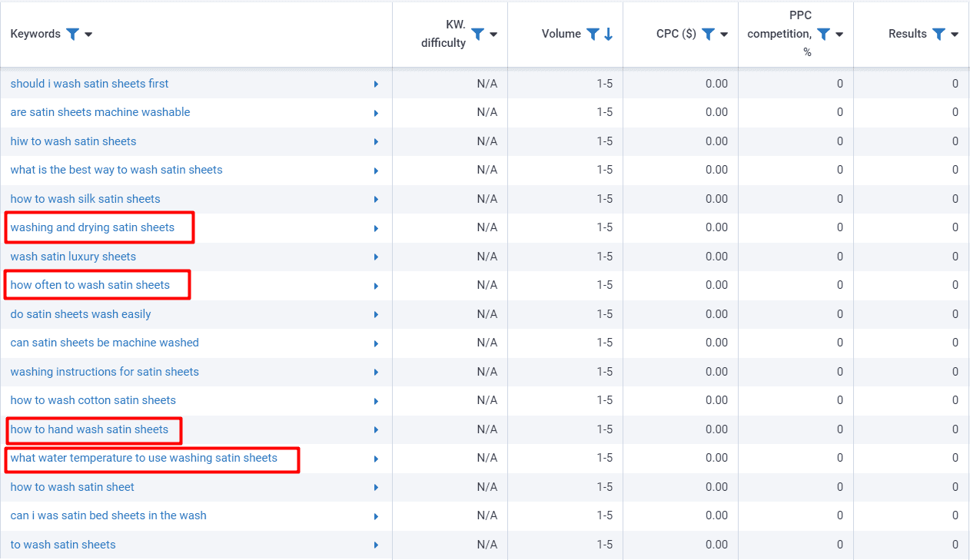Click the CPC ($) filter icon
The width and height of the screenshot is (970, 560).
(x=708, y=34)
